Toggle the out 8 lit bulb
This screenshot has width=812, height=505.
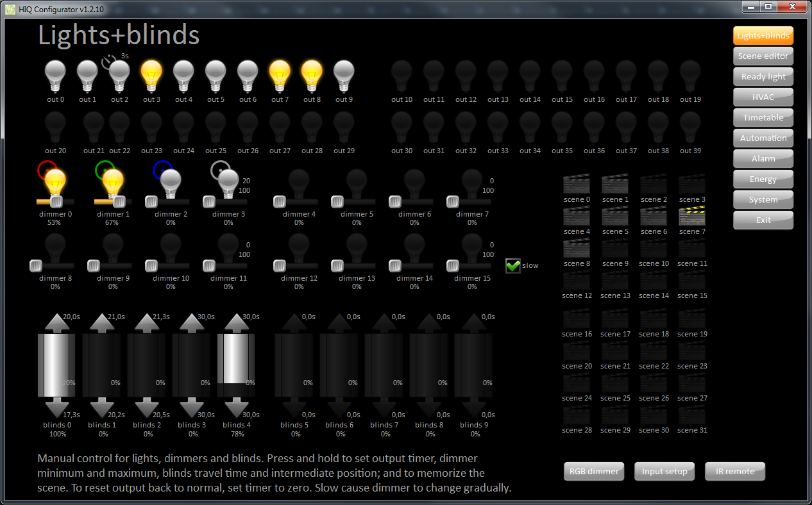click(312, 76)
